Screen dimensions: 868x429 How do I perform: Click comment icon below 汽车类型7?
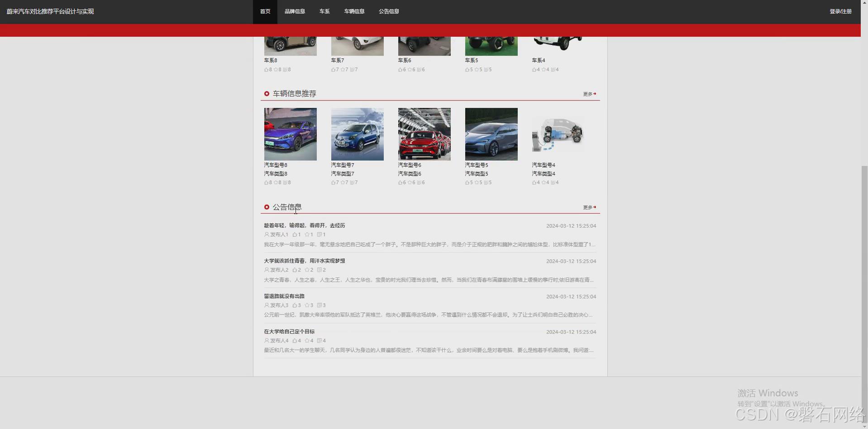[352, 183]
